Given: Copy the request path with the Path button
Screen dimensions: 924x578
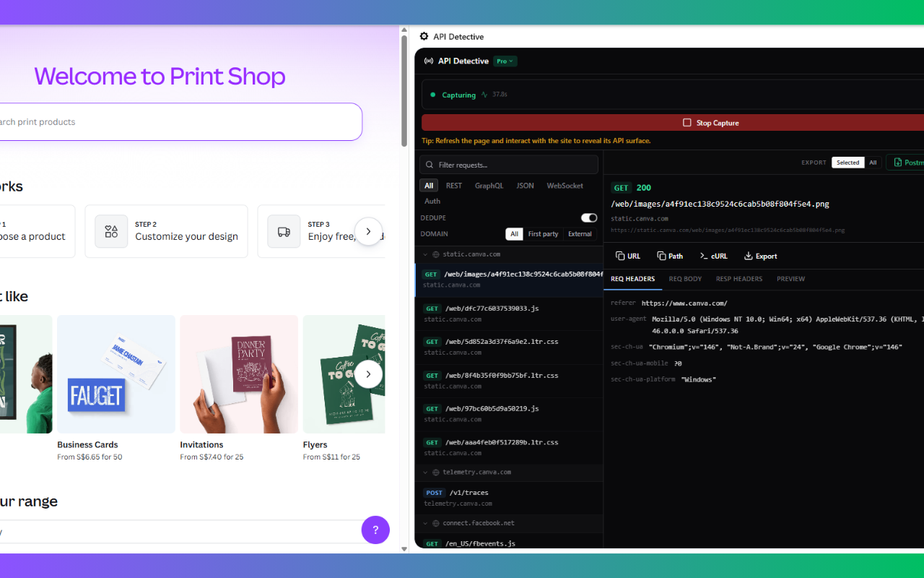Looking at the screenshot, I should (x=670, y=256).
